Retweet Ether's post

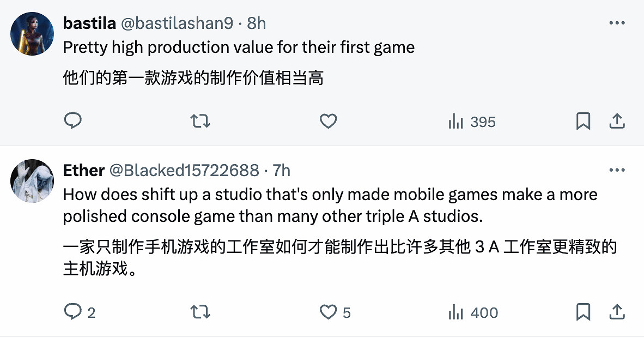tap(200, 312)
